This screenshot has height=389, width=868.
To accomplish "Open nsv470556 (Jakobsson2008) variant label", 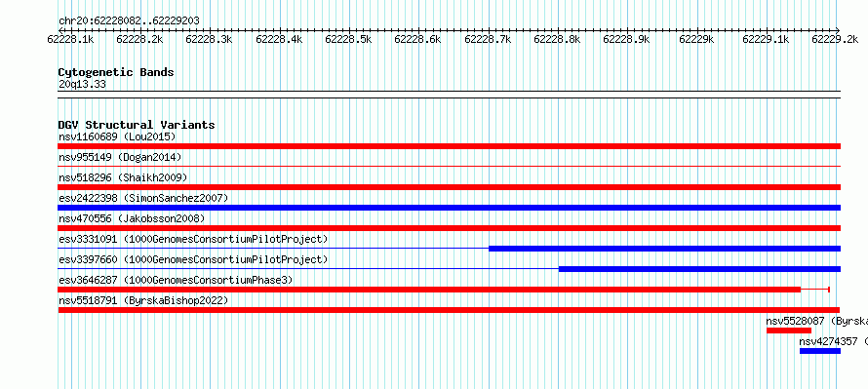I will tap(132, 218).
